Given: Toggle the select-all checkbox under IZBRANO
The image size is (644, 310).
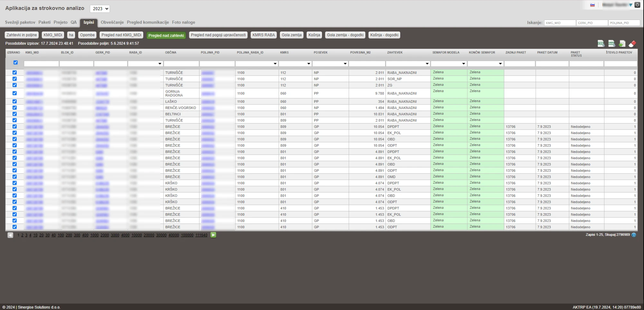Looking at the screenshot, I should (15, 63).
